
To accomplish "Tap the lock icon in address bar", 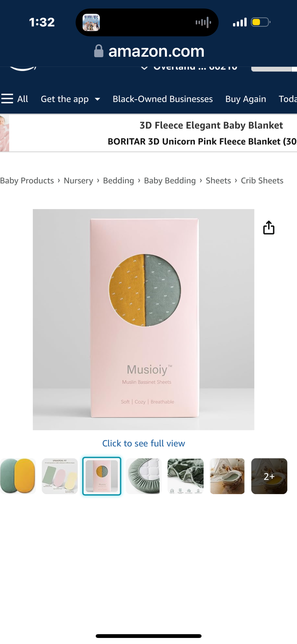I will [x=99, y=51].
